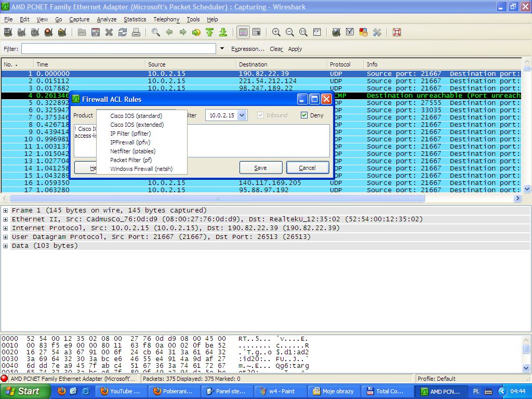The width and height of the screenshot is (532, 399).
Task: Click packet list scroll down arrow
Action: tap(527, 189)
